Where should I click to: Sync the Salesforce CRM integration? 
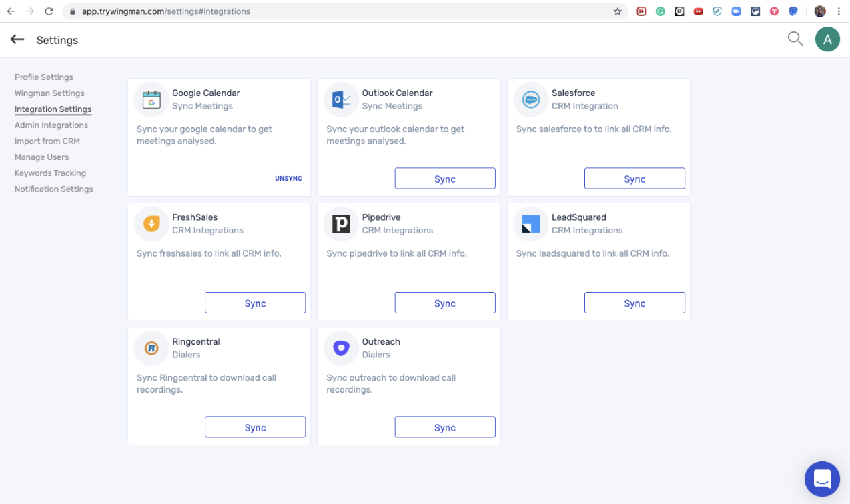click(634, 179)
